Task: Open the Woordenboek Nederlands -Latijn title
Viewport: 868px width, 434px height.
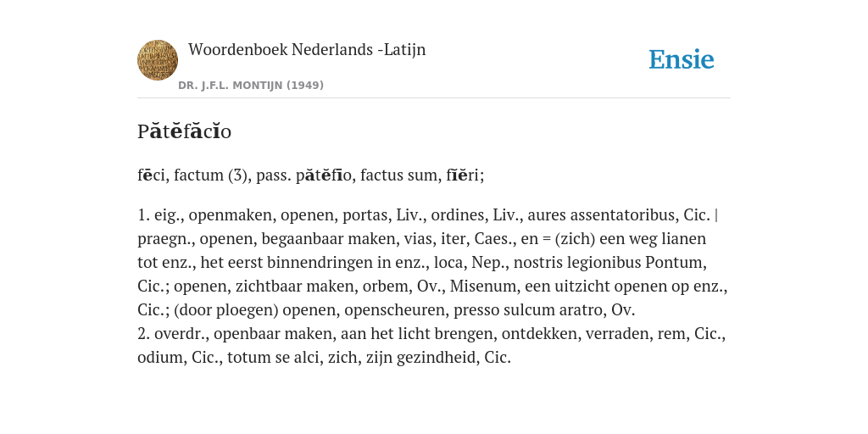Action: [307, 49]
